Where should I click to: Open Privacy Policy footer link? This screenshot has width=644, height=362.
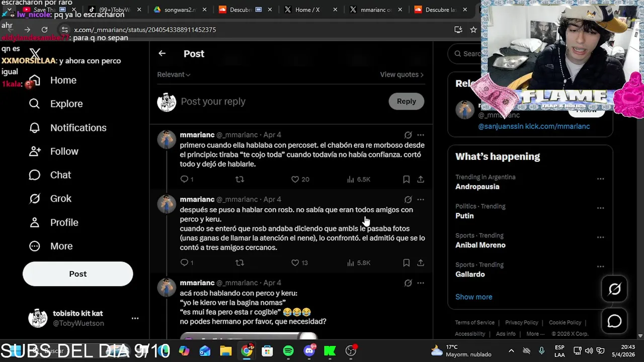(x=522, y=322)
